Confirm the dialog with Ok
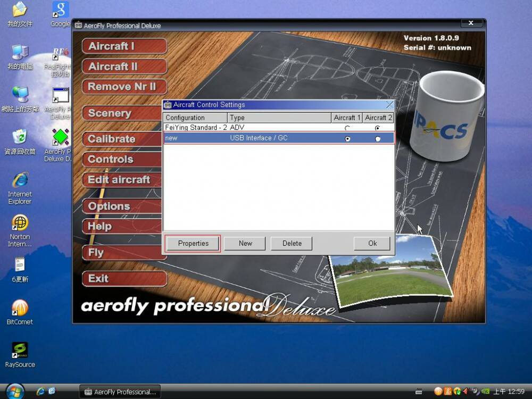 [x=372, y=243]
